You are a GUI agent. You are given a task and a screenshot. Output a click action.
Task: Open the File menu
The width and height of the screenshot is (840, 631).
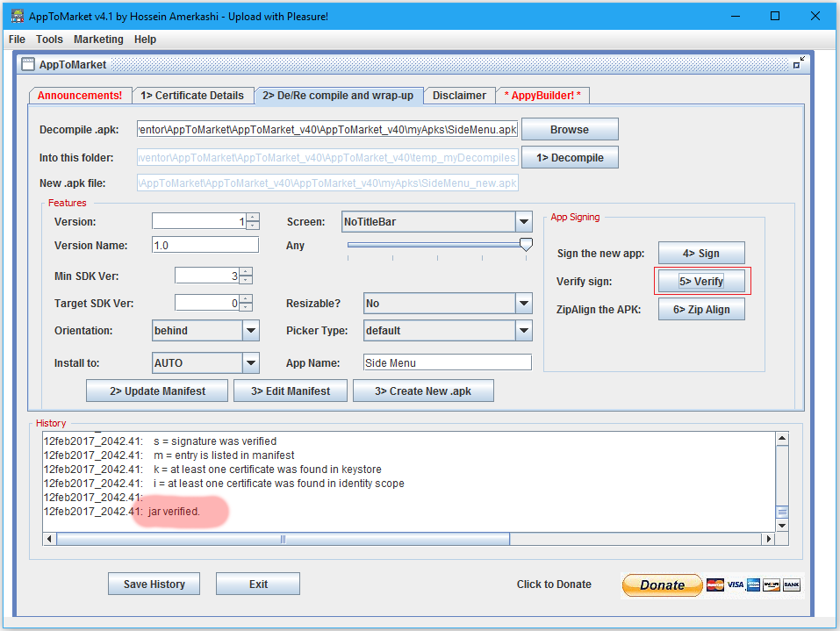tap(17, 39)
